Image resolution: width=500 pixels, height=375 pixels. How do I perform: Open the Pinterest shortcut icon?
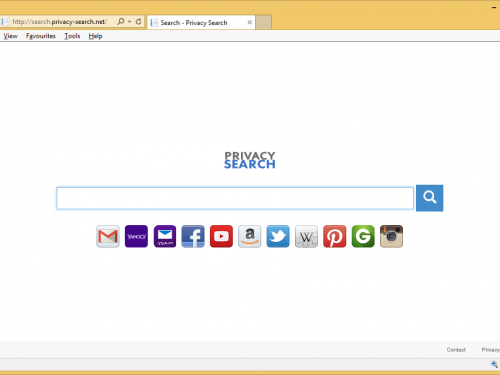tap(335, 236)
